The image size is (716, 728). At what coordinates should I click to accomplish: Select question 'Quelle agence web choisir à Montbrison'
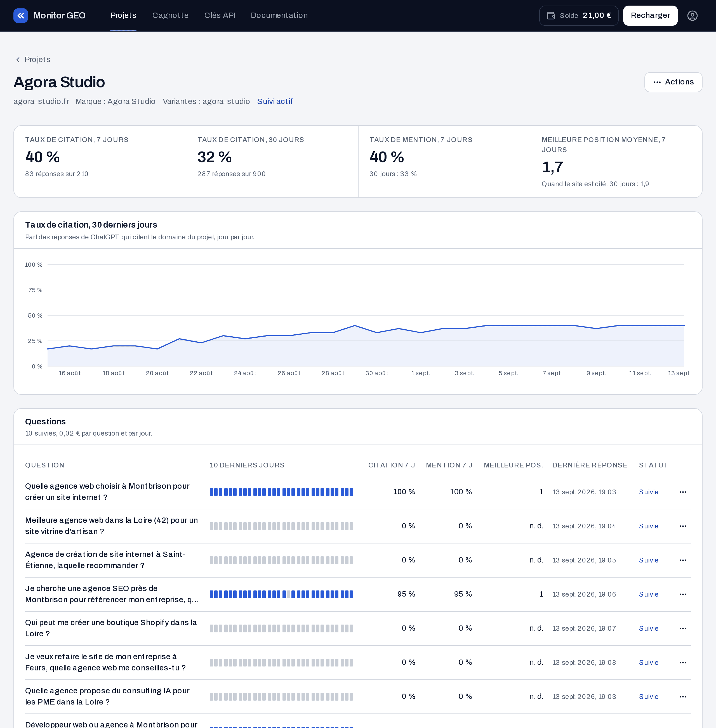click(107, 491)
